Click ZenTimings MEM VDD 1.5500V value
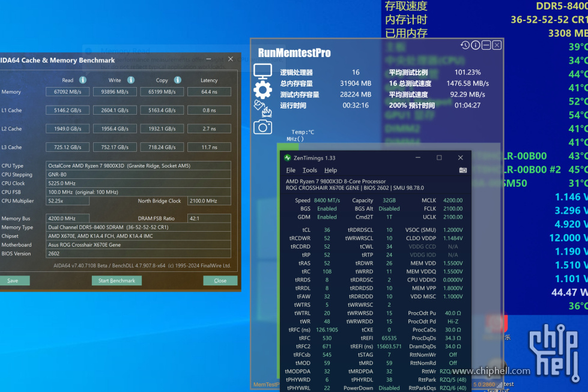588x392 pixels. pyautogui.click(x=453, y=263)
